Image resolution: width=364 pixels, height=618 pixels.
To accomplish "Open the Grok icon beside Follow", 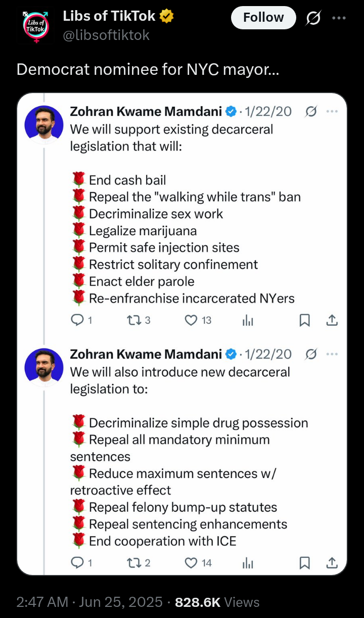I will [313, 18].
